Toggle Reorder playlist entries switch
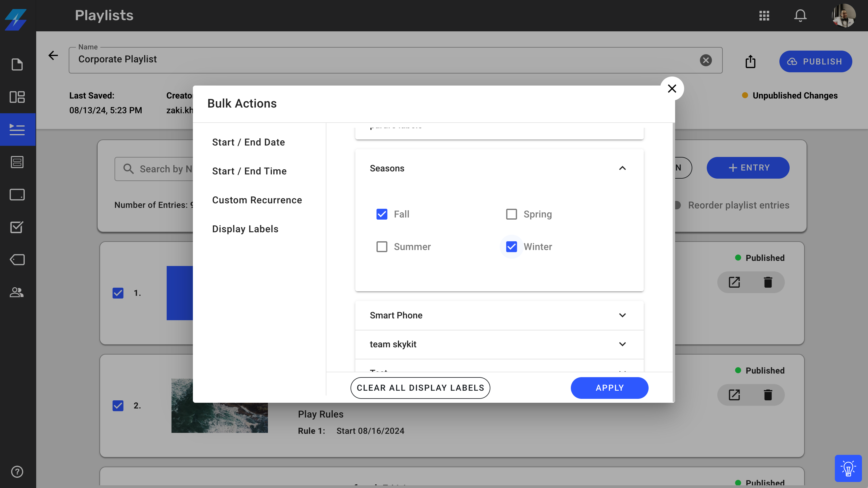 pyautogui.click(x=677, y=205)
